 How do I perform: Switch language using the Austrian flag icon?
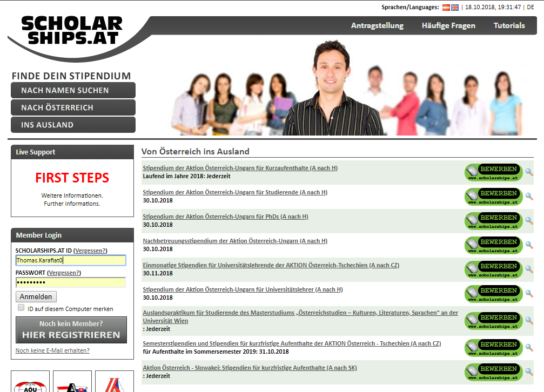[446, 8]
